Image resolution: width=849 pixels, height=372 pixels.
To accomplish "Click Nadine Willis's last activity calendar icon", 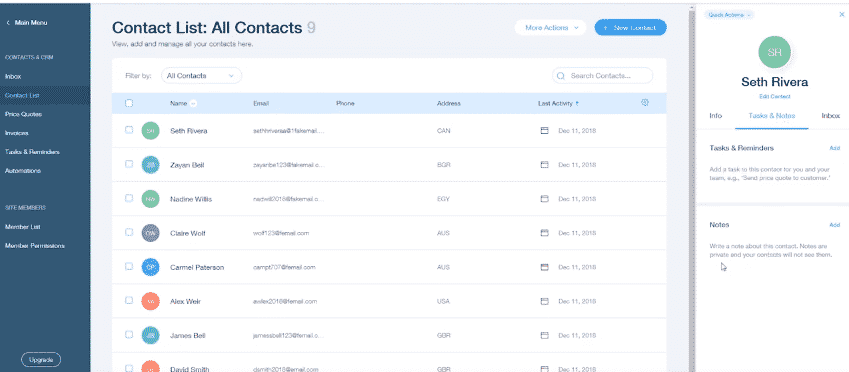I will pos(545,199).
